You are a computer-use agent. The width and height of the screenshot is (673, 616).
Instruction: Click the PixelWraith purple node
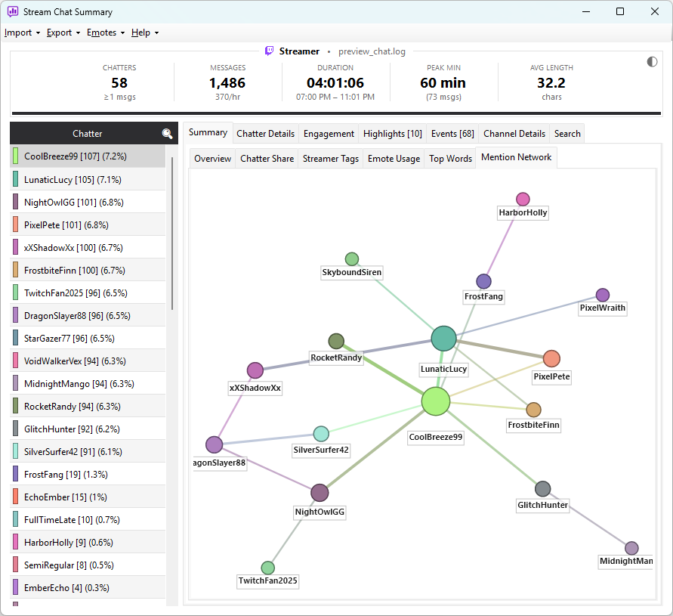(x=603, y=295)
